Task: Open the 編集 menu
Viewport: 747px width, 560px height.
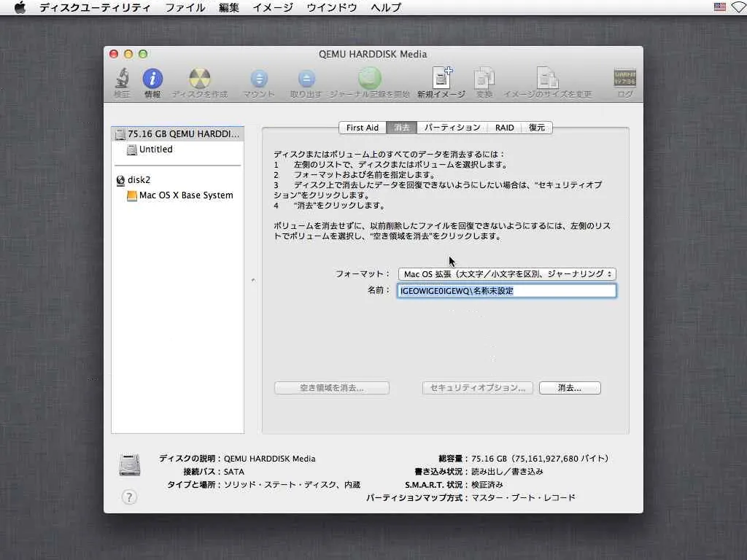Action: [x=228, y=7]
